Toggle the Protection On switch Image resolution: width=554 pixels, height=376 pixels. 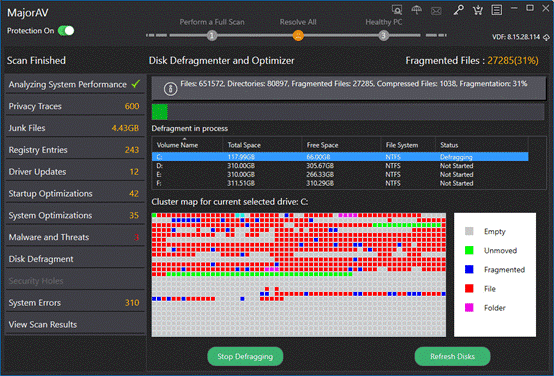[x=66, y=31]
